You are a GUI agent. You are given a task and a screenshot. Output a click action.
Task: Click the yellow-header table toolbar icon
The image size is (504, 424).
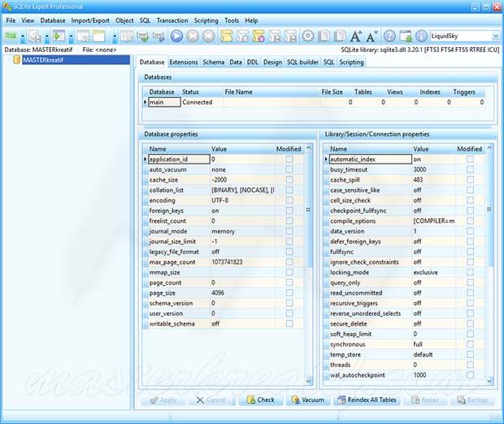[99, 36]
